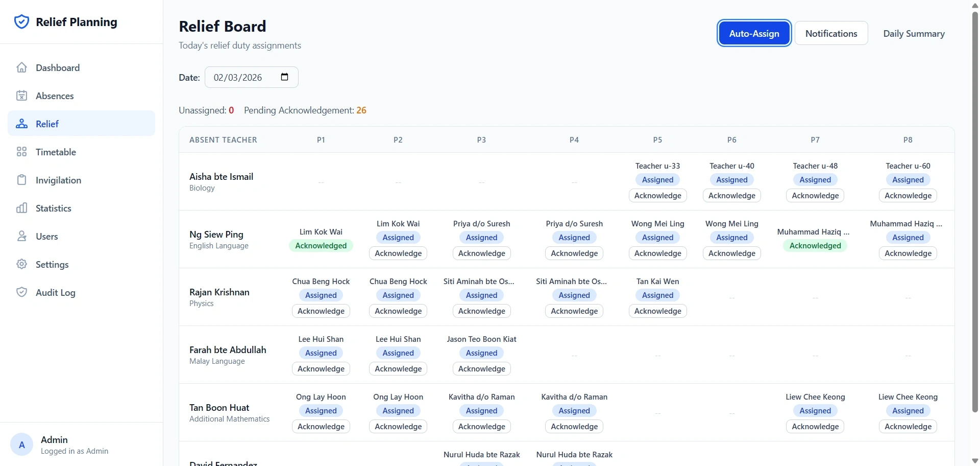Click Siti Aminah name in Rajan Krishnan's P3

coord(479,282)
